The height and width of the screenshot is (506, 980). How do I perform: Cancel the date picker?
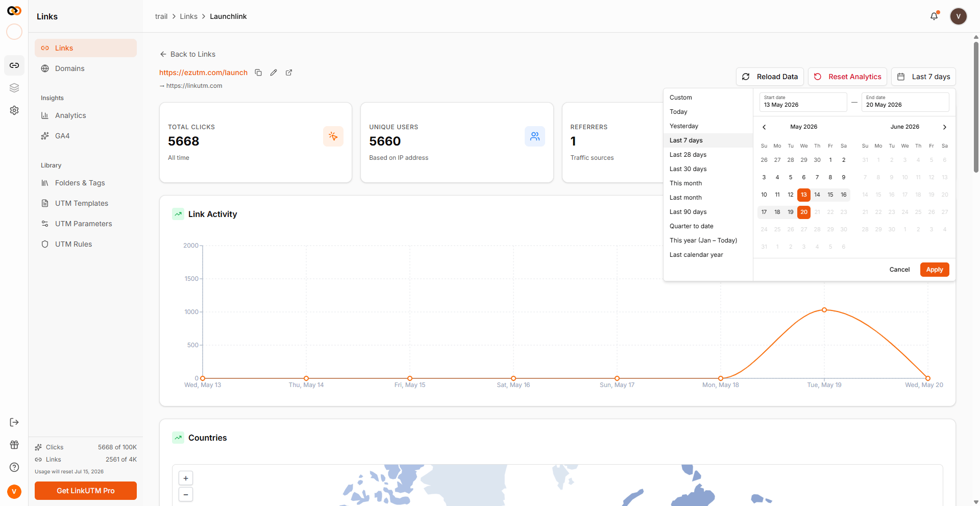pyautogui.click(x=899, y=270)
